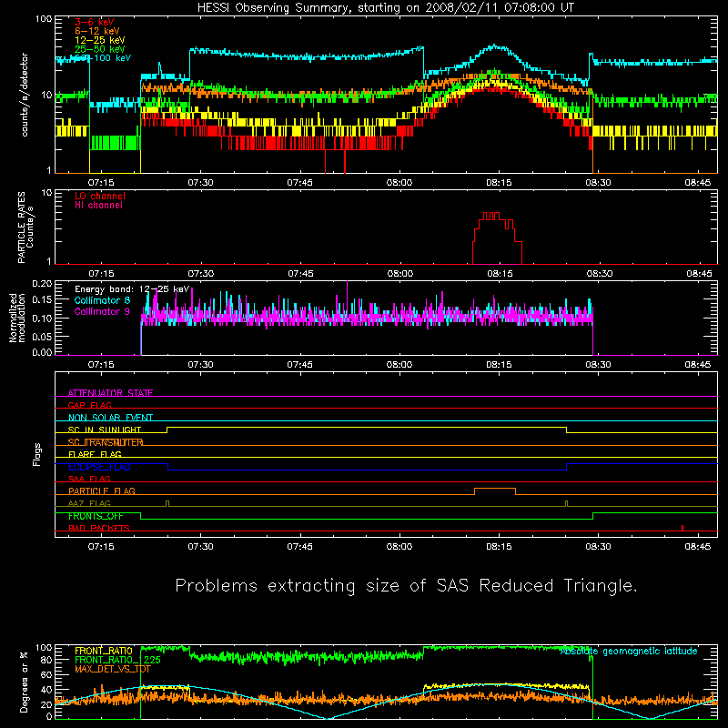Click the BAD_PACKETS flag label

99,528
